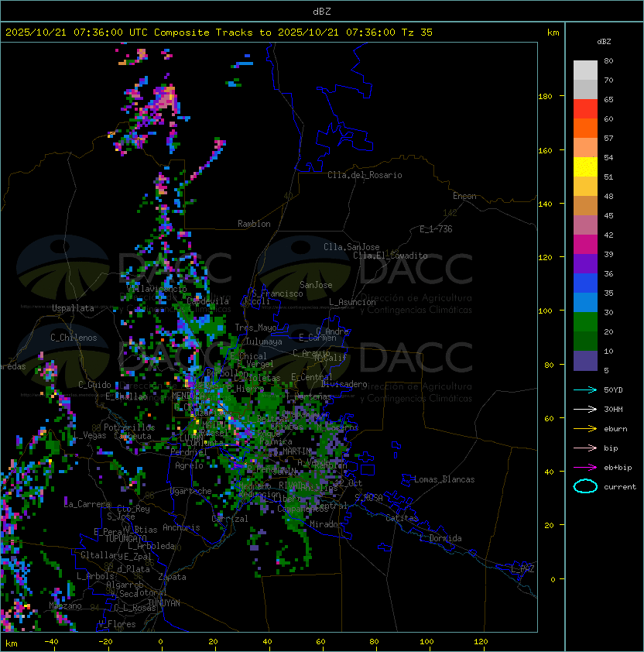This screenshot has width=644, height=652.
Task: Select the magenta 42–39 dBZ swatch
Action: pos(585,245)
